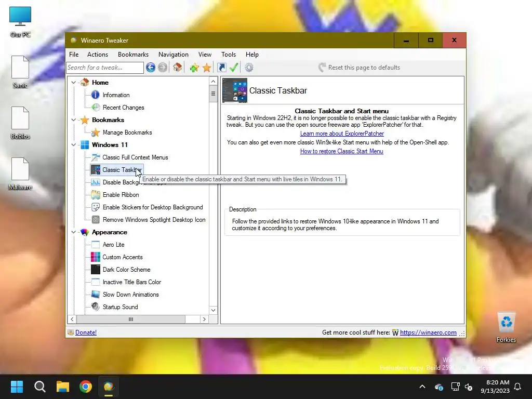The width and height of the screenshot is (532, 399).
Task: Open How to restore Classic Start Menu link
Action: [341, 151]
